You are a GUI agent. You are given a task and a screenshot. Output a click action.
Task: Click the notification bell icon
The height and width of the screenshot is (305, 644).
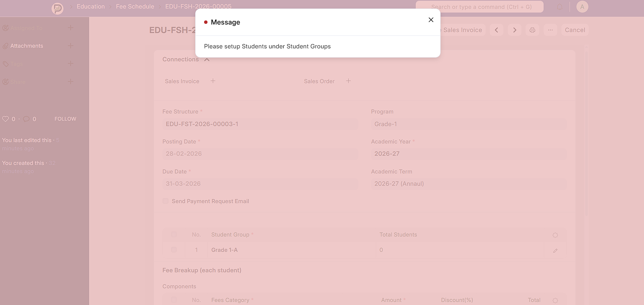point(560,7)
